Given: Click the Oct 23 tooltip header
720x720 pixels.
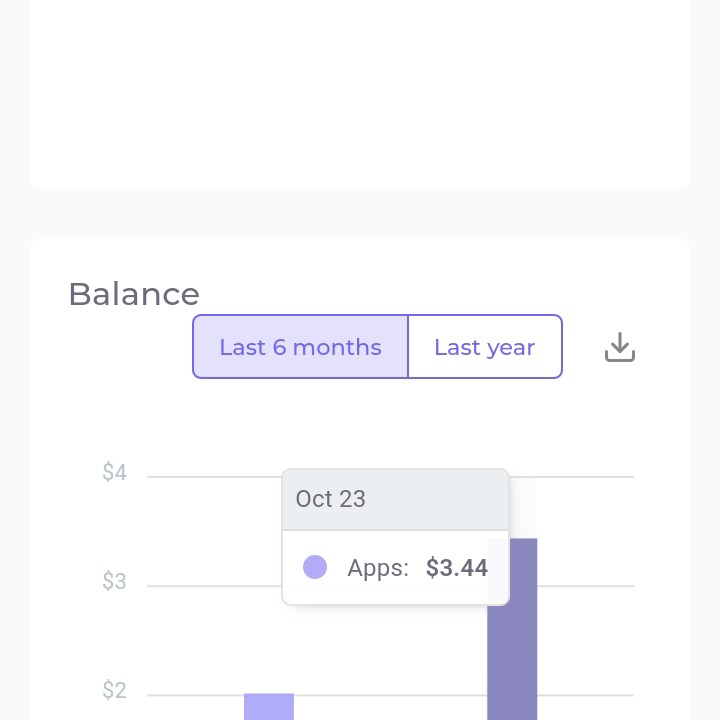Looking at the screenshot, I should pyautogui.click(x=395, y=499).
